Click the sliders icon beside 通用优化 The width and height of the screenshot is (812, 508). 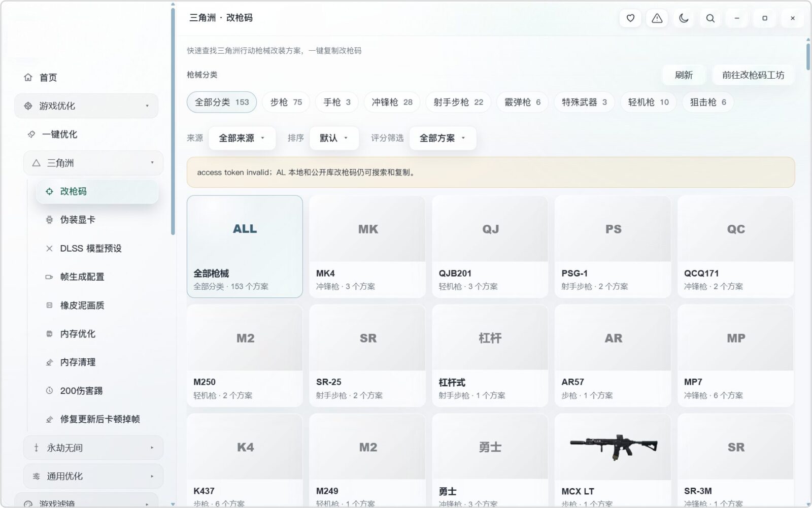[36, 476]
